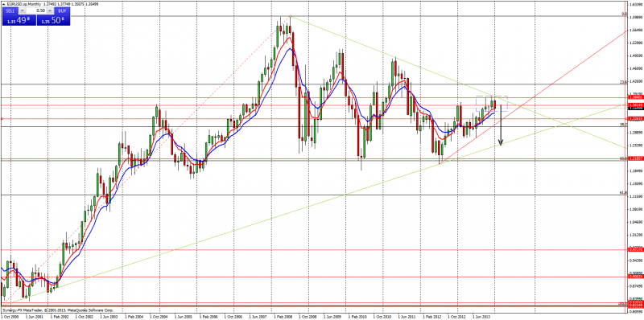Click the 100.0 Fibonacci level label
This screenshot has height=320, width=644.
(x=621, y=304)
